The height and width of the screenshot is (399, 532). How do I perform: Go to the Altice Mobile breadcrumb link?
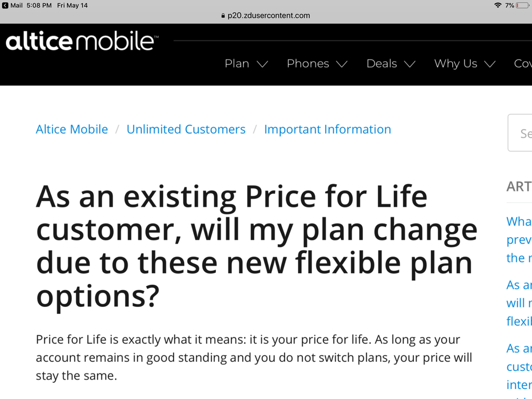pos(72,129)
